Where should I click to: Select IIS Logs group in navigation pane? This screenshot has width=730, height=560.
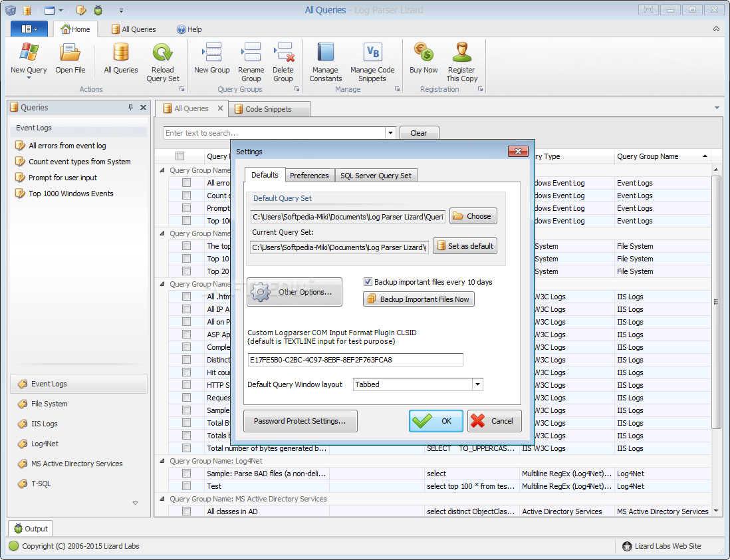point(78,424)
